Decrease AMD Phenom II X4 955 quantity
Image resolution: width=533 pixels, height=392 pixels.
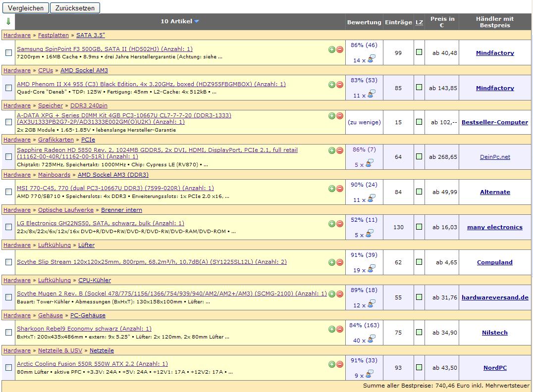[x=340, y=85]
